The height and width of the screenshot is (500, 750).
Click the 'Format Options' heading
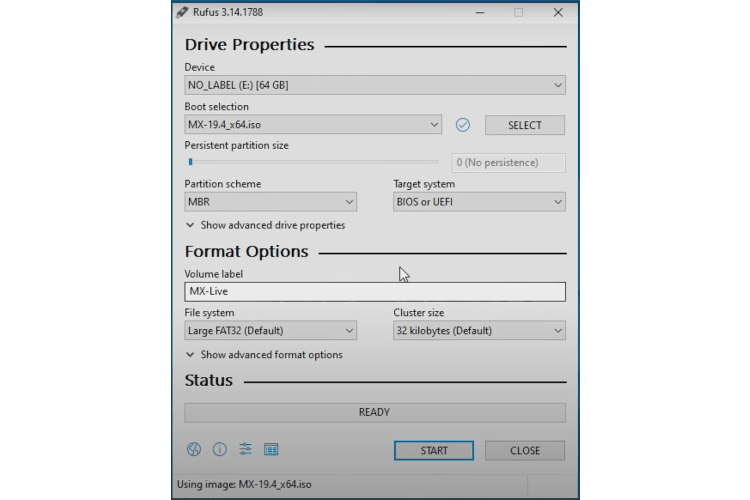(x=246, y=252)
